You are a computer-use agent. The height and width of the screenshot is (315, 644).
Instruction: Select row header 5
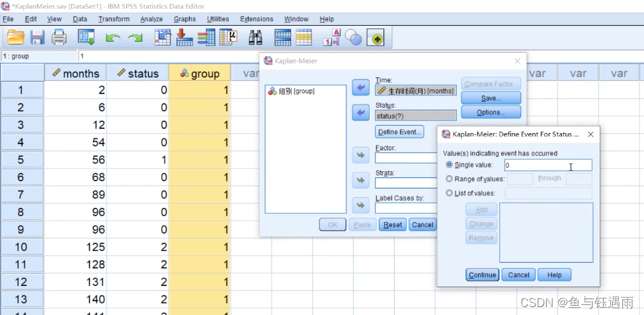coord(21,159)
